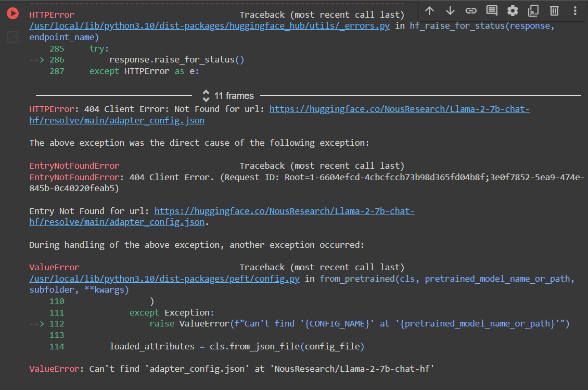Delete the cell with the trash icon
The image size is (588, 390).
pyautogui.click(x=554, y=10)
